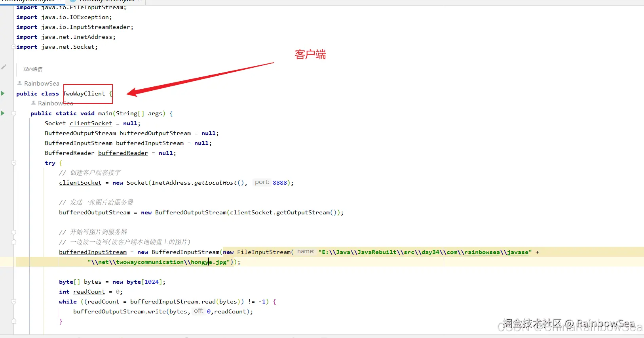Collapse the try block fold marker
This screenshot has height=338, width=644.
(x=14, y=163)
